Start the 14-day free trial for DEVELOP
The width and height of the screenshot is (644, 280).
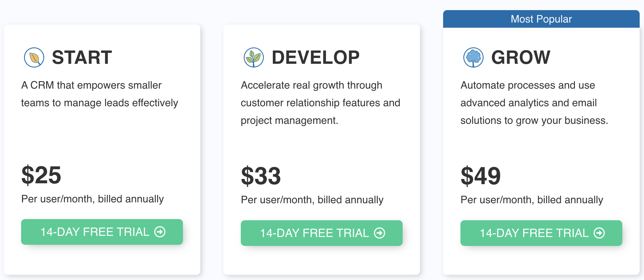click(321, 233)
